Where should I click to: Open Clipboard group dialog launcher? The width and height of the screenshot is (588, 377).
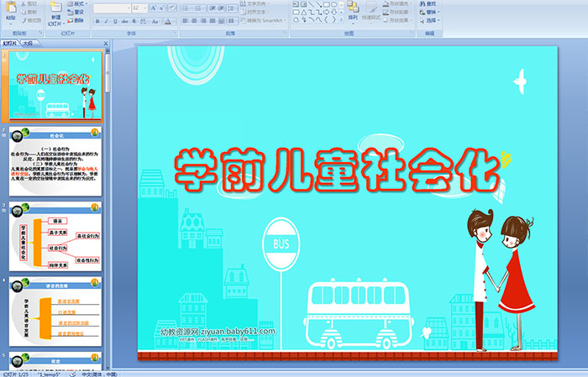[x=41, y=34]
